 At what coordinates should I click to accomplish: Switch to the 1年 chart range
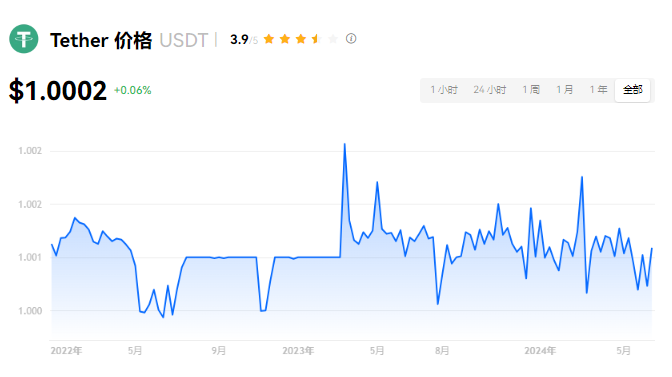[x=598, y=90]
